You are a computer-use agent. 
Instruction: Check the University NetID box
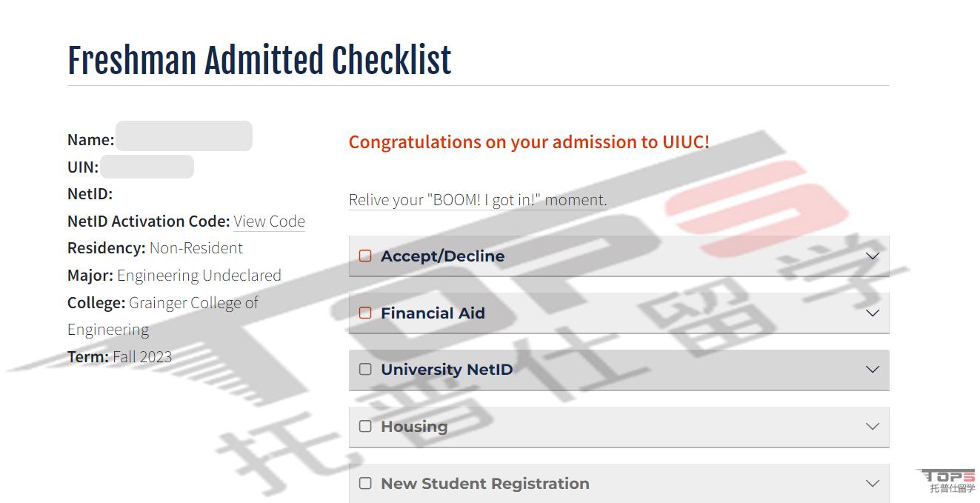coord(365,369)
